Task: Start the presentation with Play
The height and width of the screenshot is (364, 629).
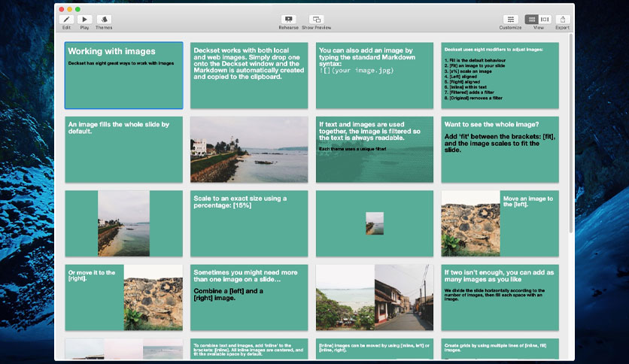Action: (x=84, y=20)
